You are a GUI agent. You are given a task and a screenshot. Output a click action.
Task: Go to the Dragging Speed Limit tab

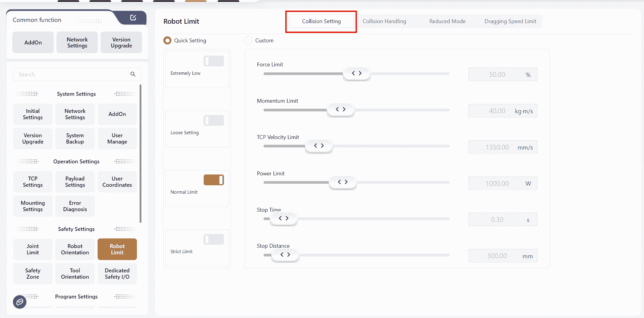510,21
